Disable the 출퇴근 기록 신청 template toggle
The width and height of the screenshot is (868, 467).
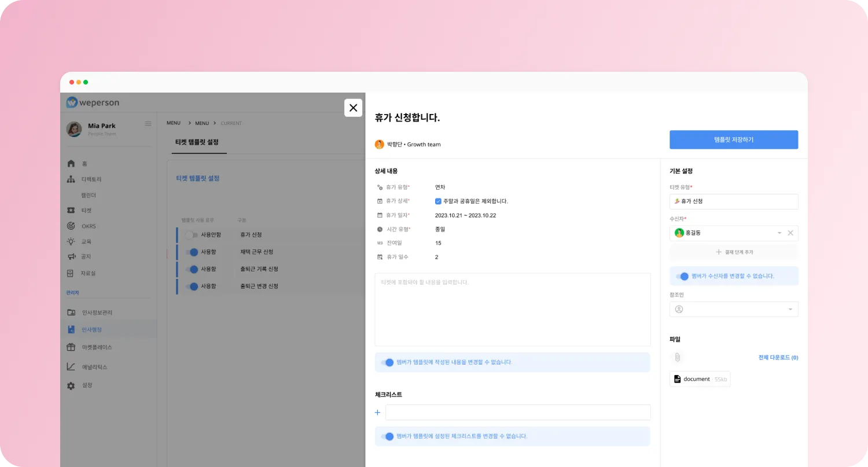click(192, 269)
